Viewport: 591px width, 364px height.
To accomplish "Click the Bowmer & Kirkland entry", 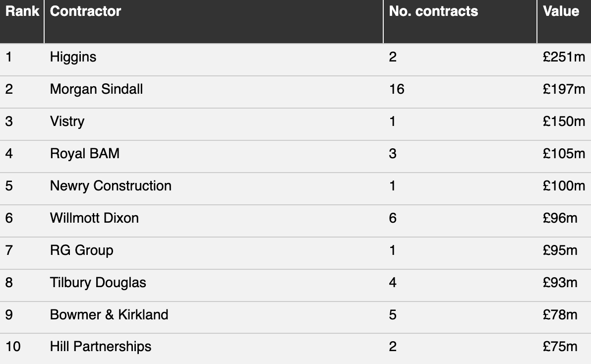I will pyautogui.click(x=109, y=314).
